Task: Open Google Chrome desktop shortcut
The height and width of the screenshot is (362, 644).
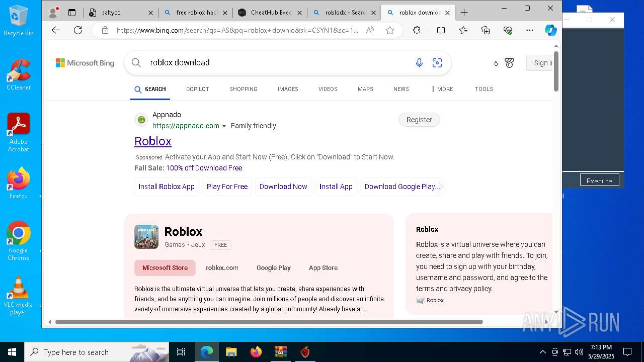Action: [19, 241]
